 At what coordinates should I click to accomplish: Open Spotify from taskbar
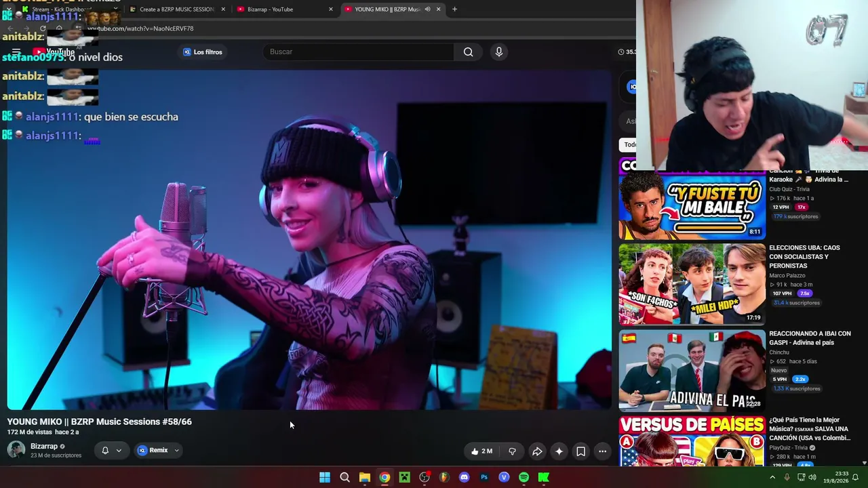click(x=524, y=478)
